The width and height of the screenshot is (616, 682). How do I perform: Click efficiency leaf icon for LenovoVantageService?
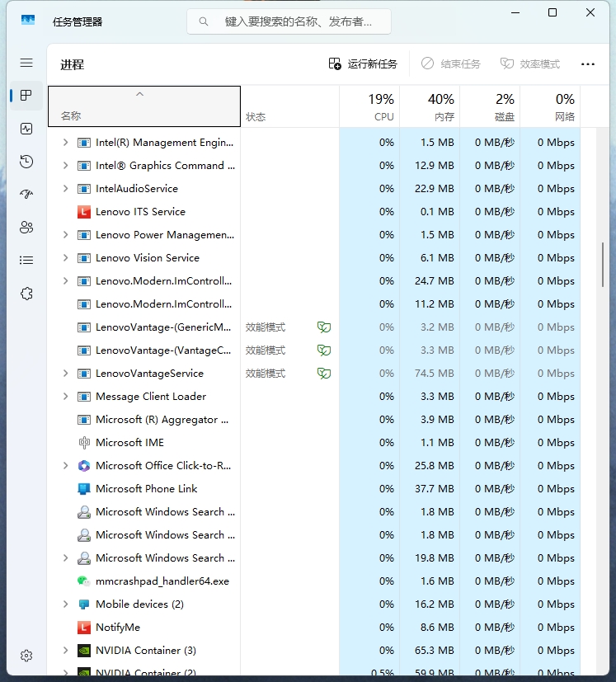coord(324,374)
